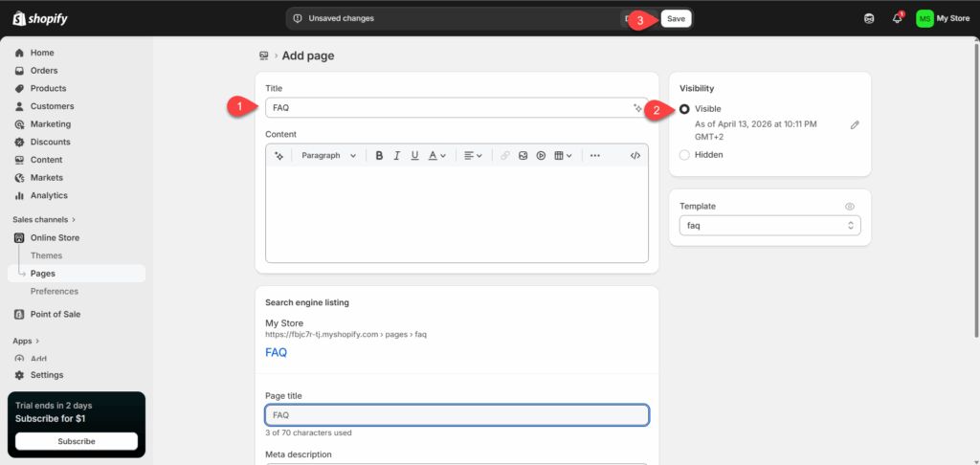The height and width of the screenshot is (465, 980).
Task: Click the Subscribe button
Action: (x=77, y=441)
